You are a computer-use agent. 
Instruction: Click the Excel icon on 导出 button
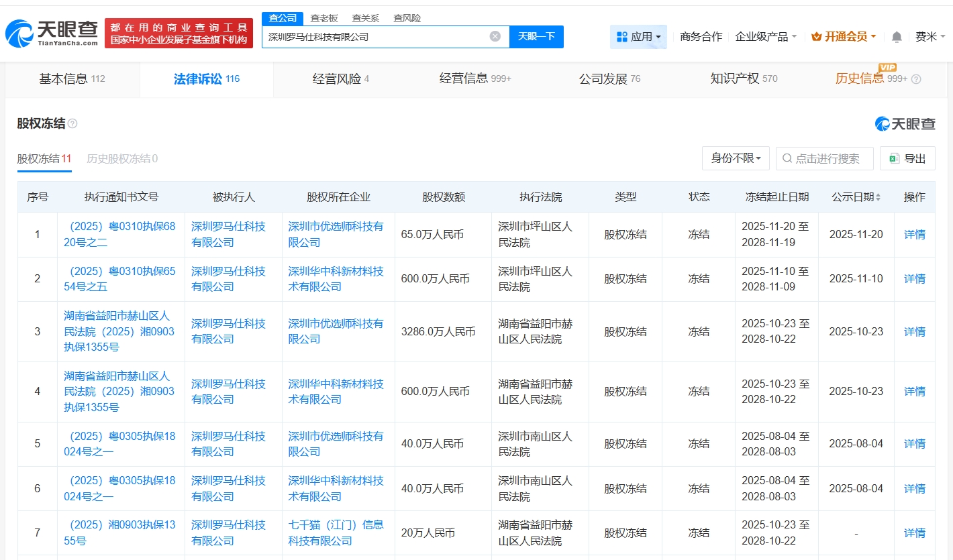point(894,158)
